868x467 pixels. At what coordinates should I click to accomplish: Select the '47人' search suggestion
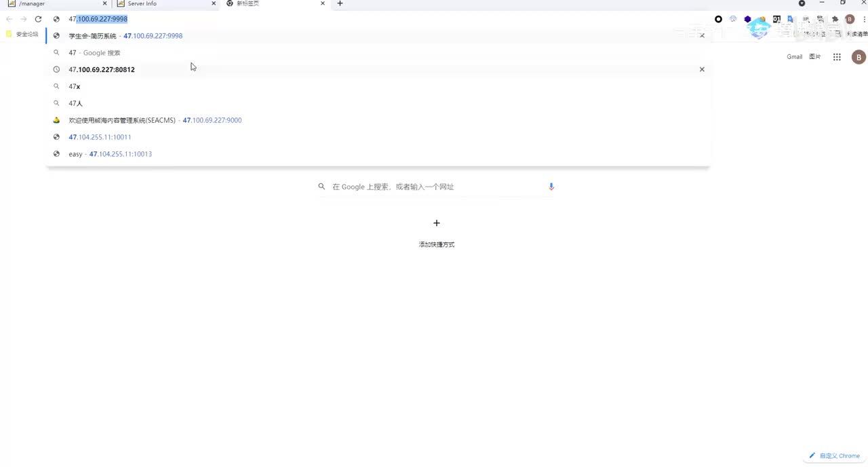(378, 103)
